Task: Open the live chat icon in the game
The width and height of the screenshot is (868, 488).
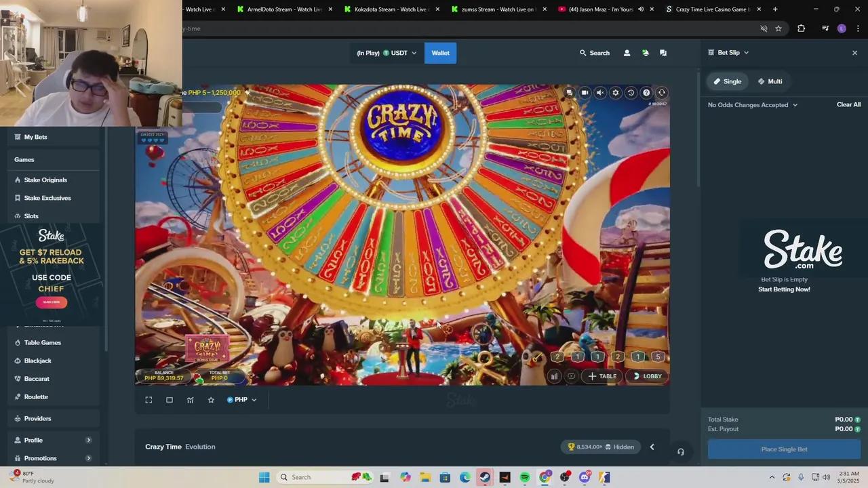Action: [x=569, y=93]
